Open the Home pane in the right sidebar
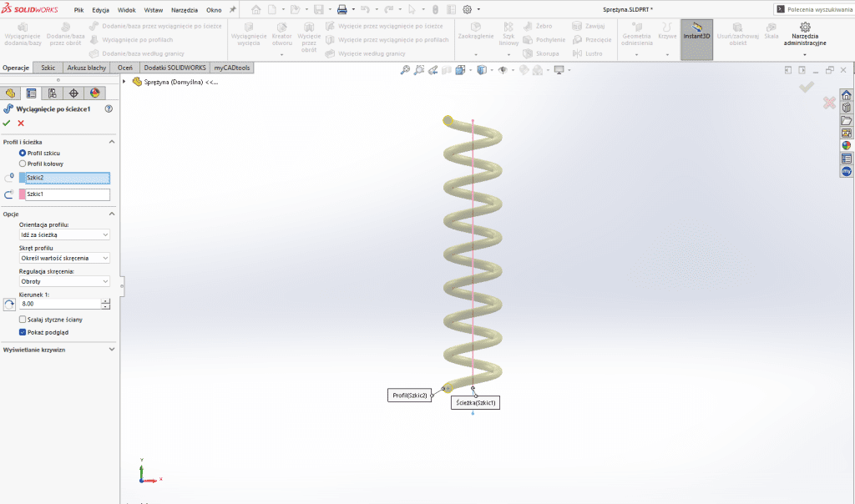Image resolution: width=855 pixels, height=504 pixels. coord(846,95)
